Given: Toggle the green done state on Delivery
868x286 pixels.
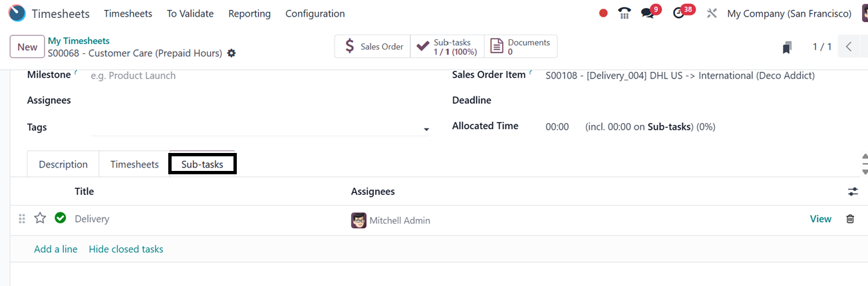Looking at the screenshot, I should tap(61, 217).
